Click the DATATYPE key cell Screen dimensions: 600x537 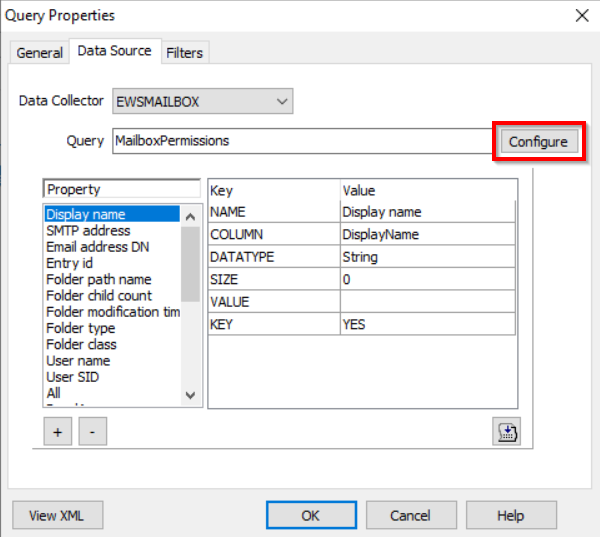coord(274,257)
